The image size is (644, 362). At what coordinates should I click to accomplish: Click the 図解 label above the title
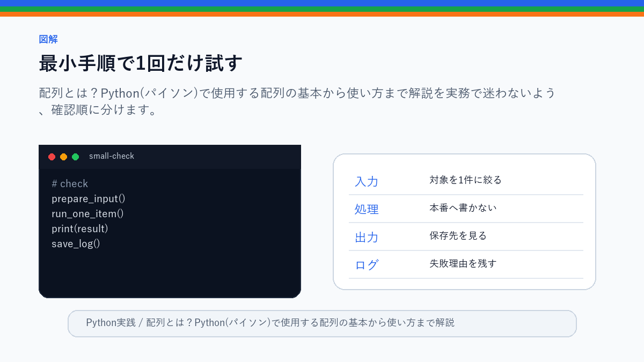pos(48,39)
